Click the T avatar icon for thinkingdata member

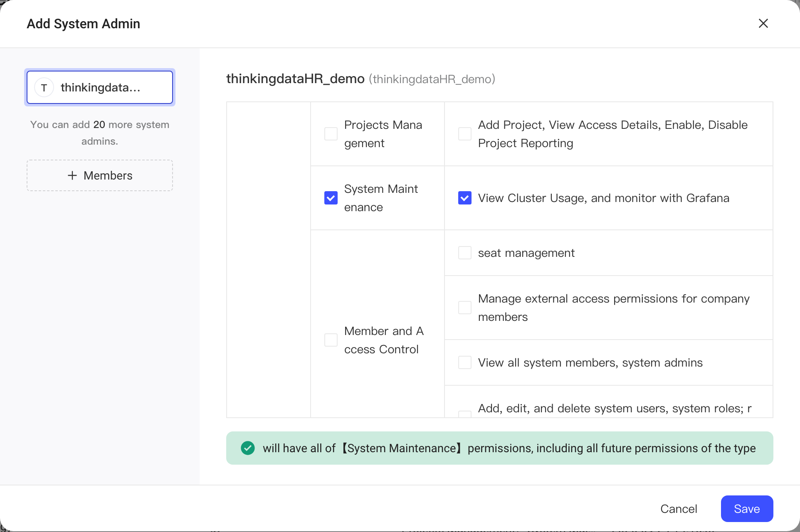pyautogui.click(x=44, y=88)
